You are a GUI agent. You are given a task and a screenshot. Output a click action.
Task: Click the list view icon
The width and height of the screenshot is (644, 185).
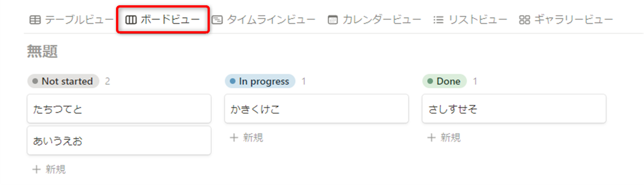(438, 20)
